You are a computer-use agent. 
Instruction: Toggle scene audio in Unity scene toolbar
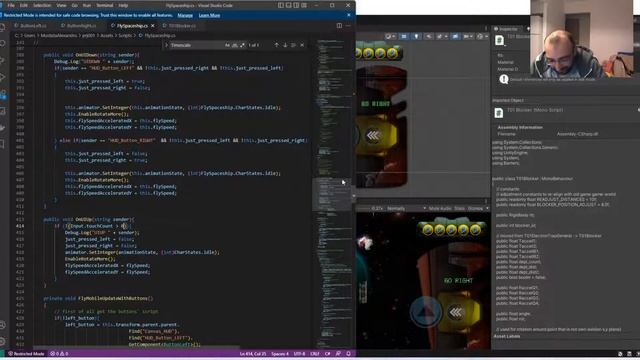pos(429,36)
